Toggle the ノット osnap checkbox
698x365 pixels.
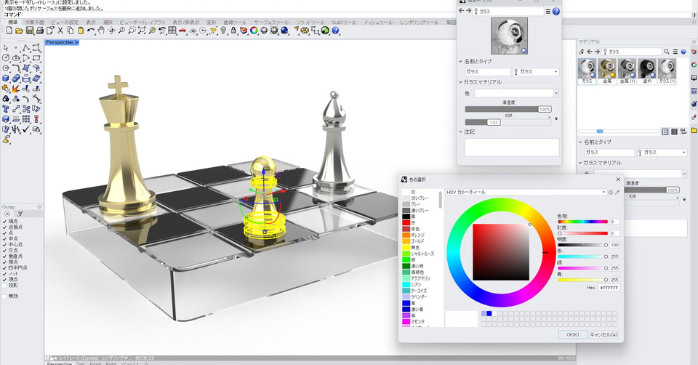(5, 274)
